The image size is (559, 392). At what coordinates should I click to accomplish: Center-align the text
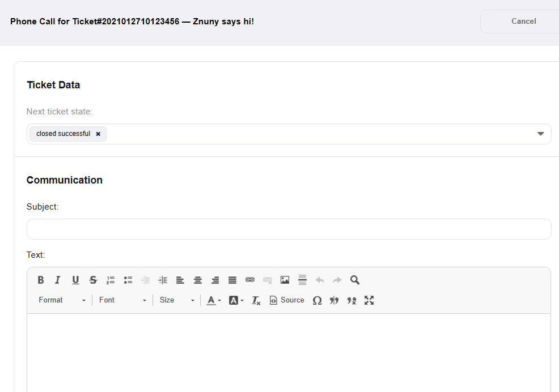pyautogui.click(x=198, y=280)
